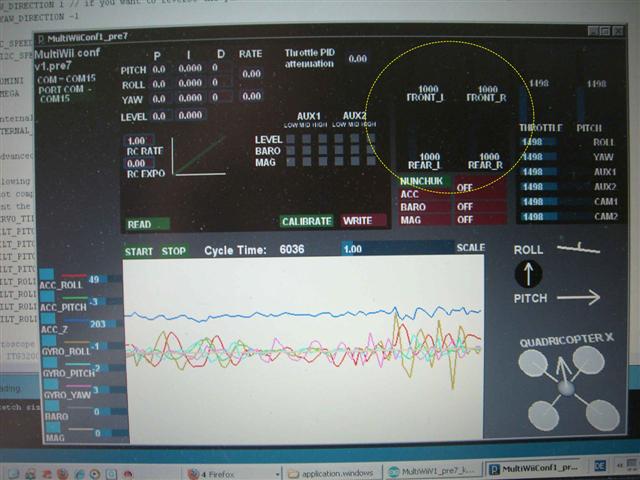640x480 pixels.
Task: Switch to MultiWiiConf1_pre7 taskbar button
Action: tap(534, 469)
